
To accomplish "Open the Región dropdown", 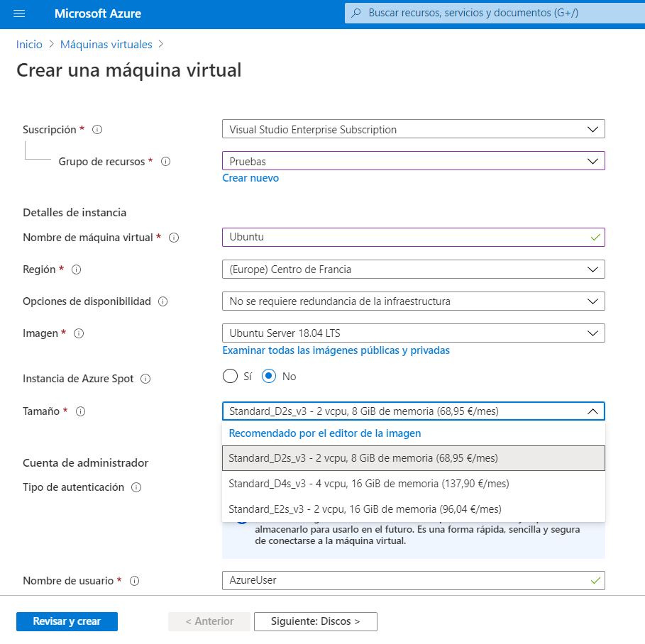I will coord(414,270).
